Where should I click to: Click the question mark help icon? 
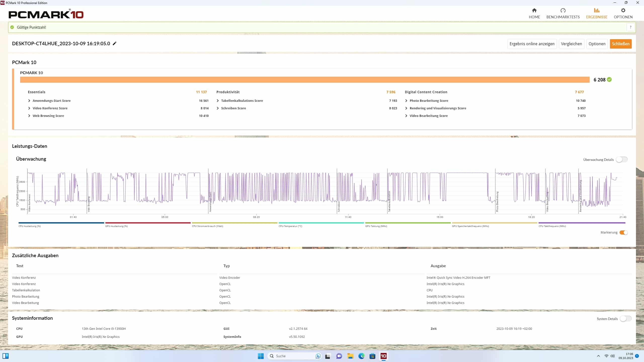tap(630, 27)
